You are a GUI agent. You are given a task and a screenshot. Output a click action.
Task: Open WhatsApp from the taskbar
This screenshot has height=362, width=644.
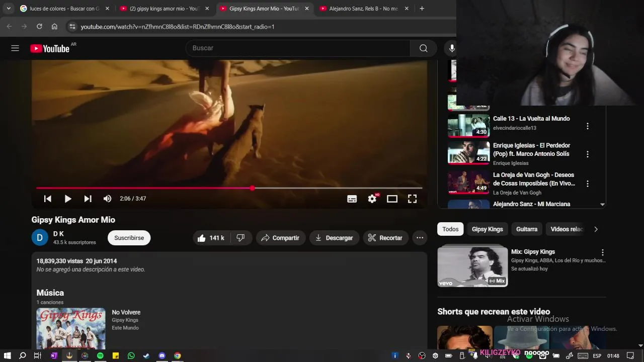point(131,355)
